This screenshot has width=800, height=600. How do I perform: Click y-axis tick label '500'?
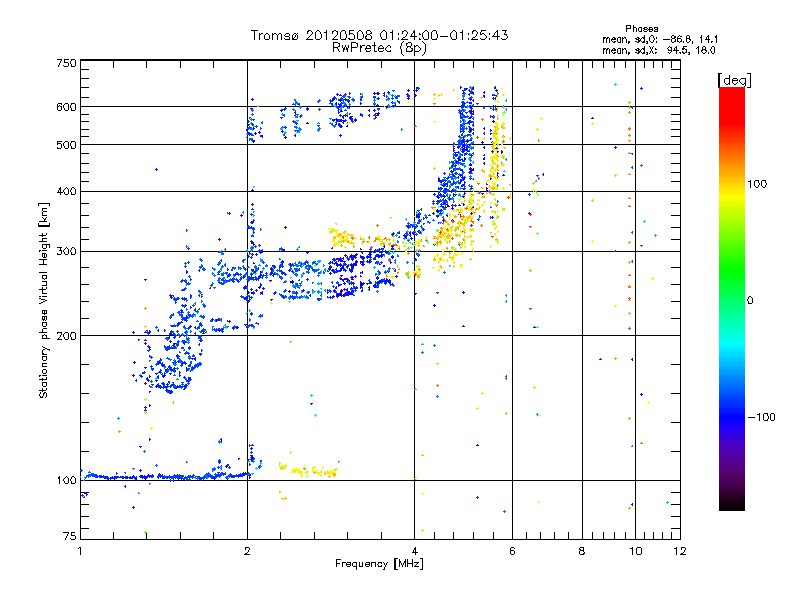point(66,145)
